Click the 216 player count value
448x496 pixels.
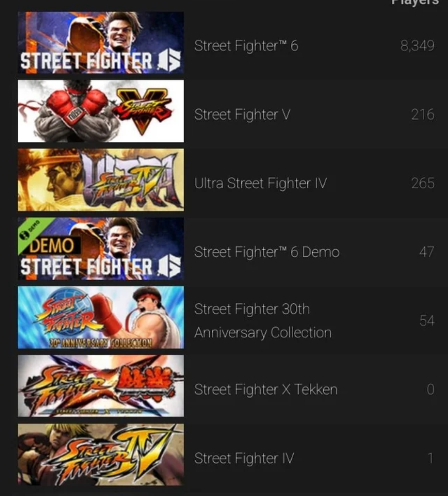(423, 115)
